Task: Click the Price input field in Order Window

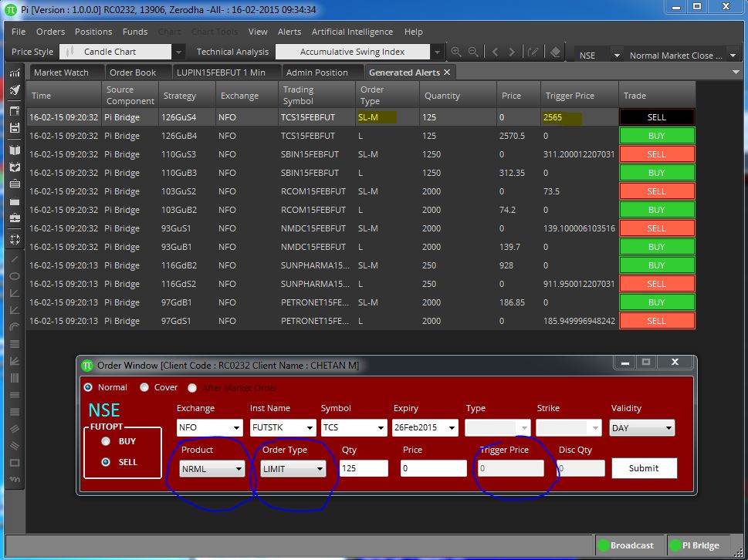Action: 434,468
